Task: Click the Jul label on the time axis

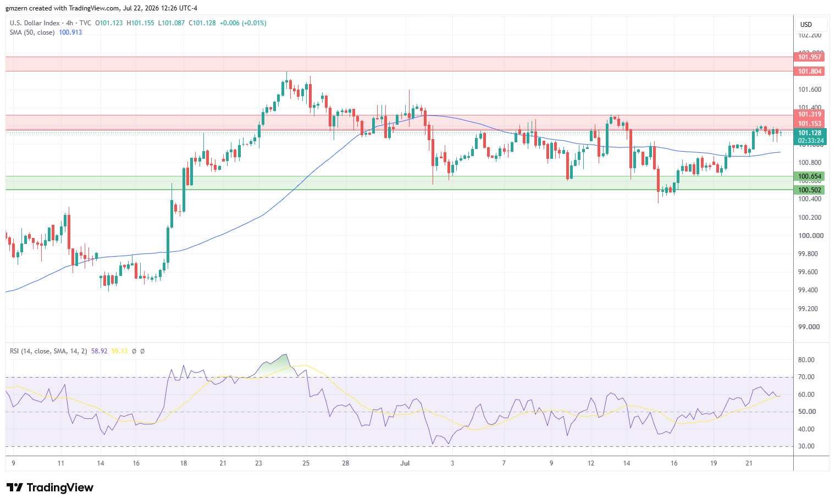Action: coord(405,463)
